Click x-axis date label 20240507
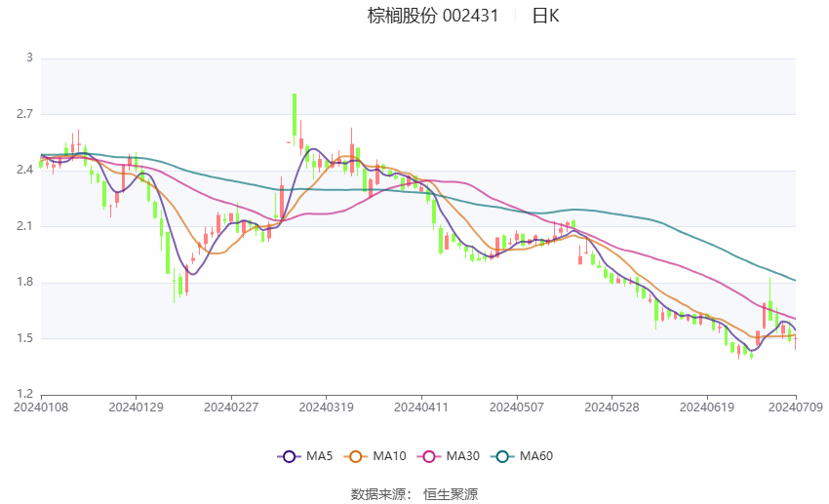Screen dimensions: 829x504 click(x=517, y=407)
